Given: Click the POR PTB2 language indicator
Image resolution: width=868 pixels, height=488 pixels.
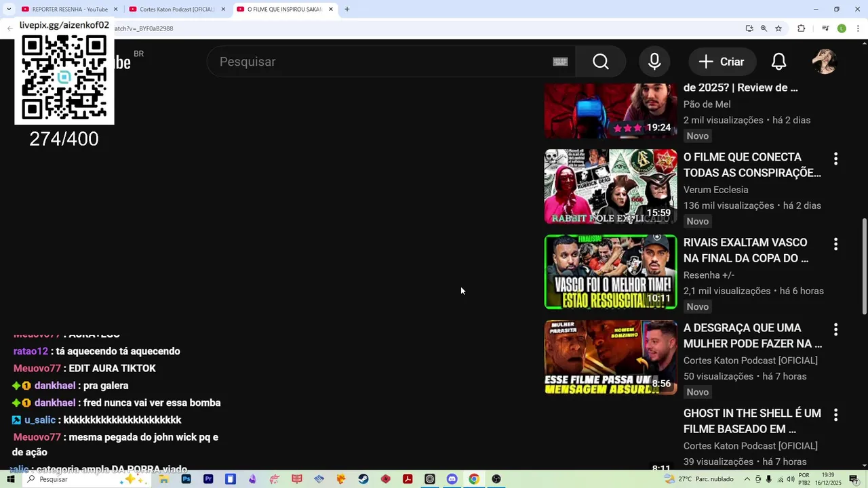Looking at the screenshot, I should (804, 479).
